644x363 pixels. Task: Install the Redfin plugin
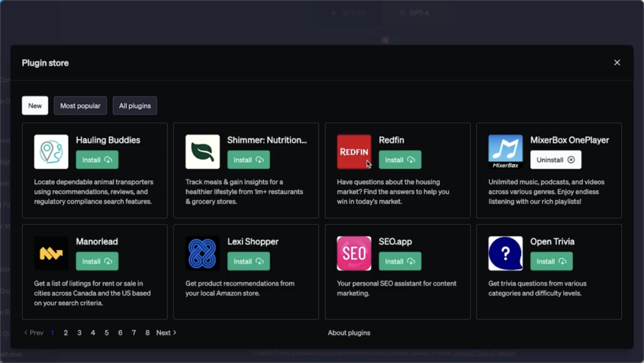click(400, 160)
